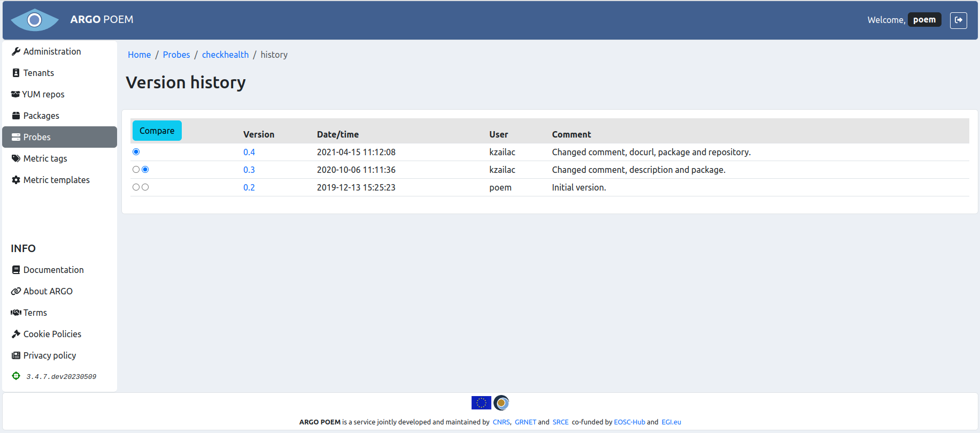Open the Administration menu item

[x=60, y=51]
